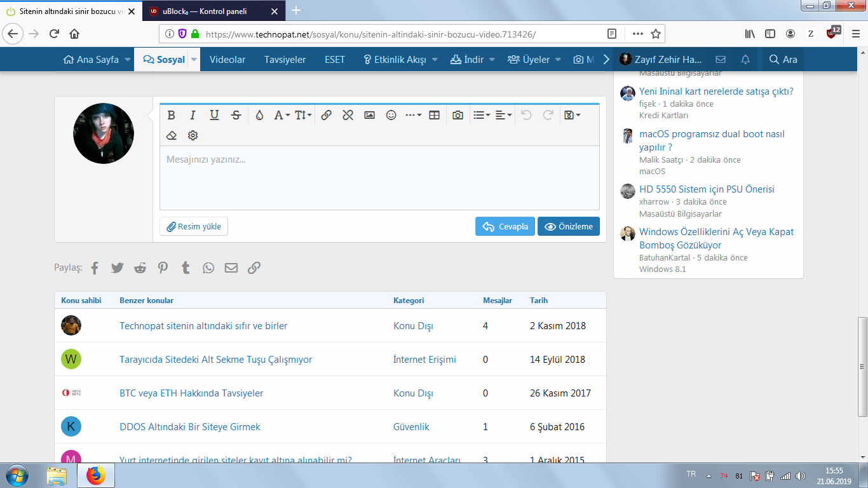Click the Resim yükle button

(x=194, y=227)
